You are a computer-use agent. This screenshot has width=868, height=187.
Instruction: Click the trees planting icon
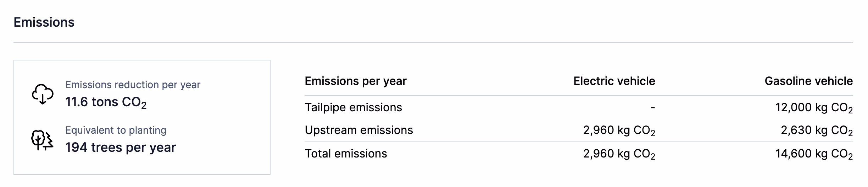(43, 140)
